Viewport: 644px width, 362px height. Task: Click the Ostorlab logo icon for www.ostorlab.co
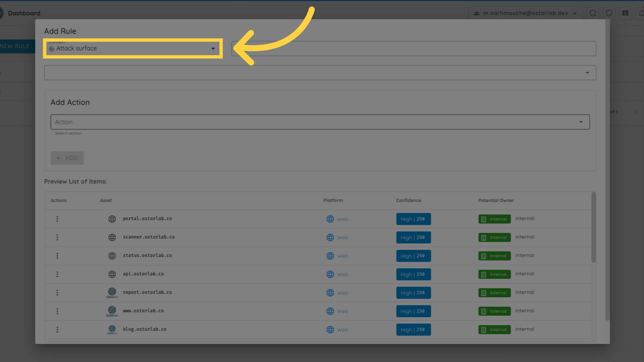pyautogui.click(x=112, y=310)
